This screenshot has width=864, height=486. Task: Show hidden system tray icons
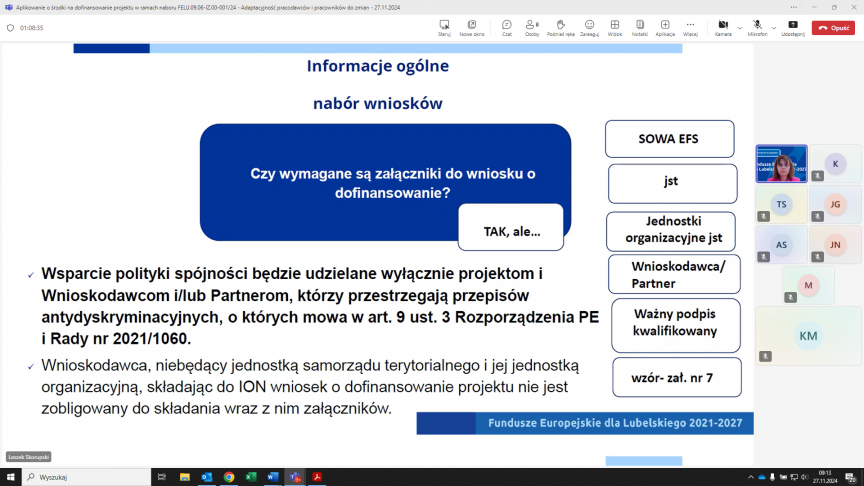(750, 477)
